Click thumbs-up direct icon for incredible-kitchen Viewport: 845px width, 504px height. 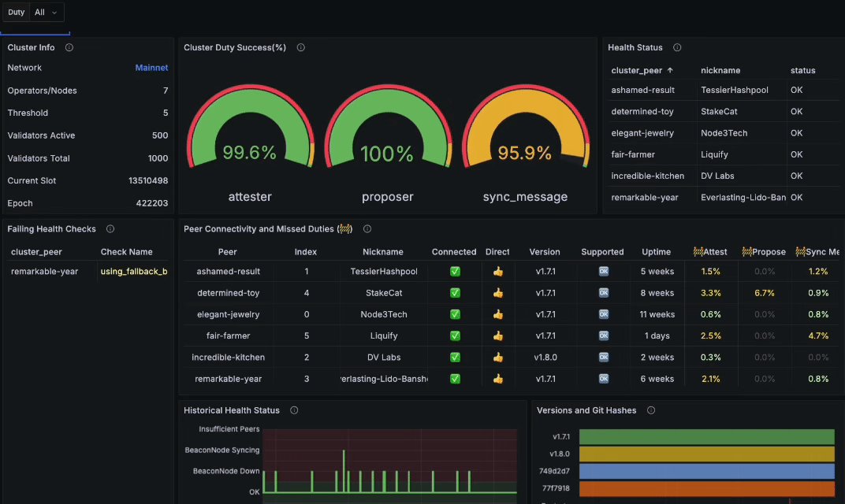point(498,358)
